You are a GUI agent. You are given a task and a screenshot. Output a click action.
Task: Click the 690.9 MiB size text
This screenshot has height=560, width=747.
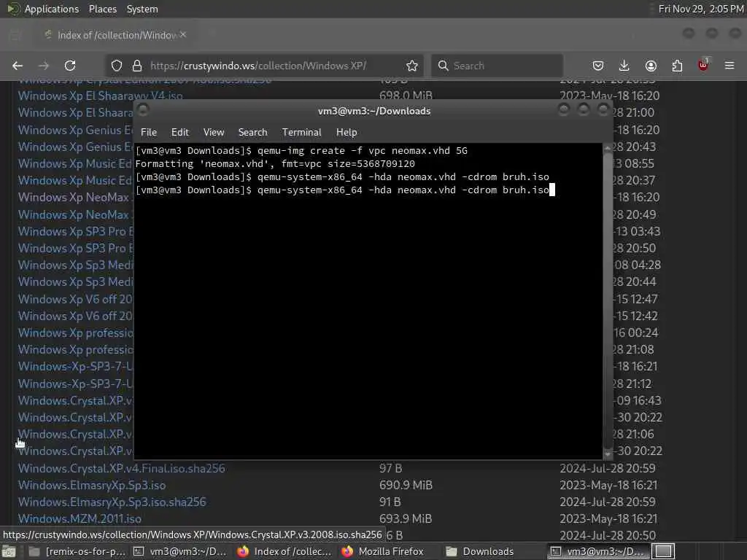click(406, 485)
